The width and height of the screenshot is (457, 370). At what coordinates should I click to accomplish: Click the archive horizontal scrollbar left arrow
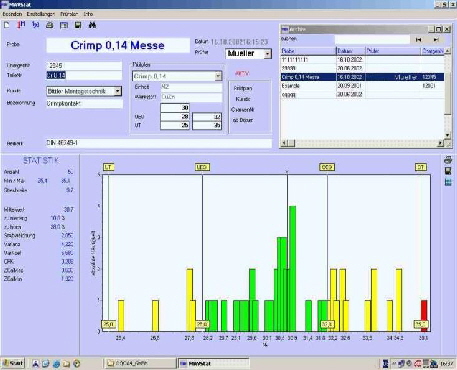(284, 143)
